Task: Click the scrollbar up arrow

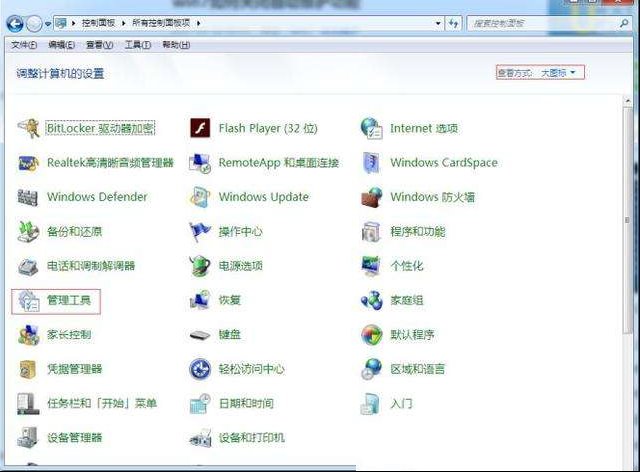Action: tap(627, 100)
